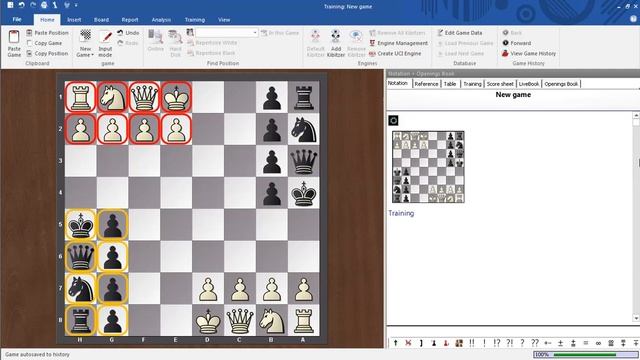640x360 pixels.
Task: Click the black pawn annotation icon
Action: point(433,343)
